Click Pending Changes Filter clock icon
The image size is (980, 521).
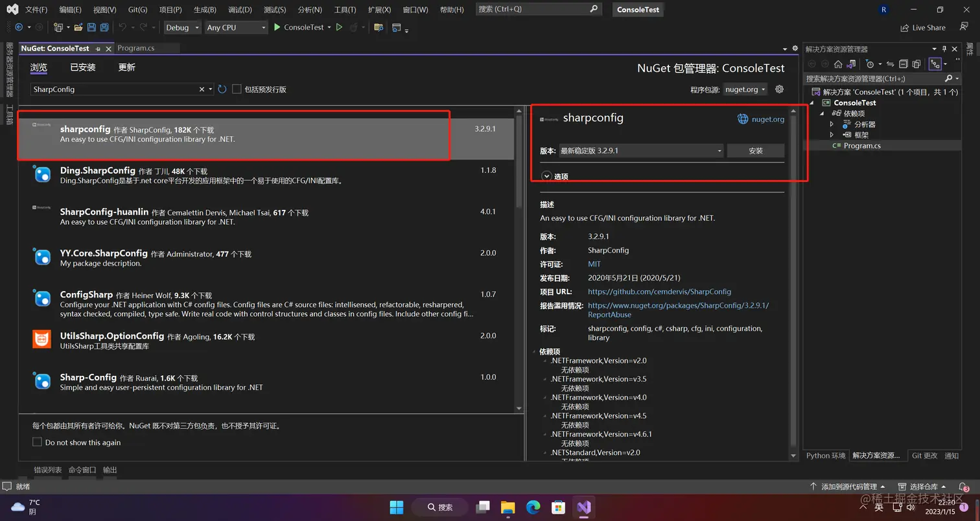(870, 64)
